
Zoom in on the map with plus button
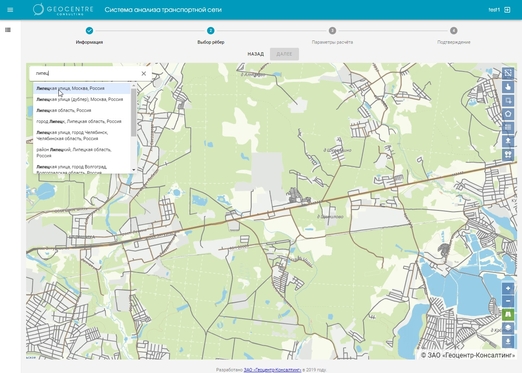508,288
